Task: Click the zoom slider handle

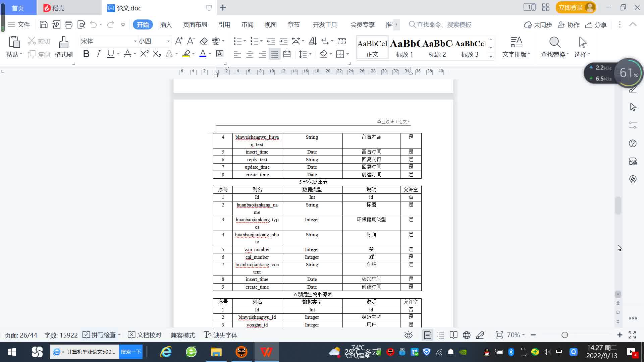Action: pyautogui.click(x=565, y=335)
